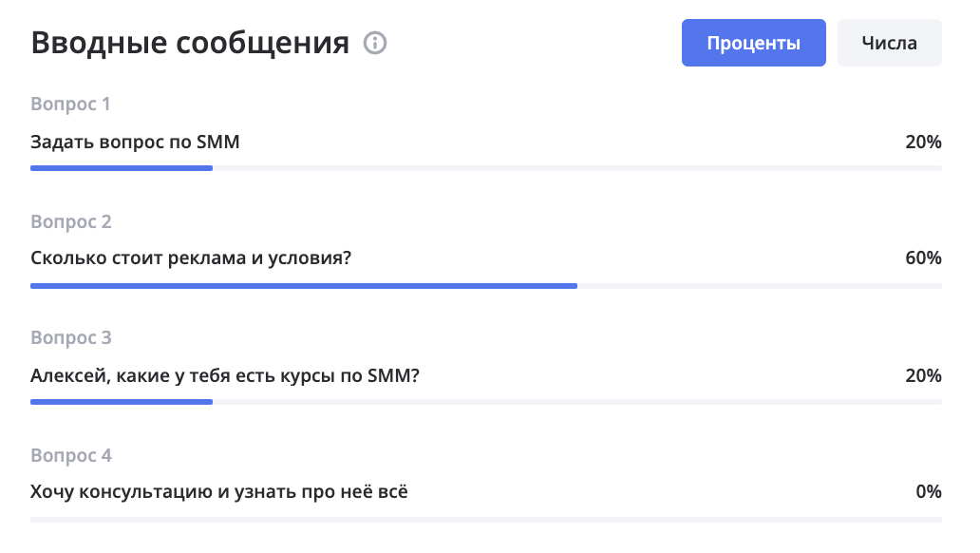Image resolution: width=980 pixels, height=553 pixels.
Task: Click the Вопрос 3 label
Action: (x=70, y=338)
